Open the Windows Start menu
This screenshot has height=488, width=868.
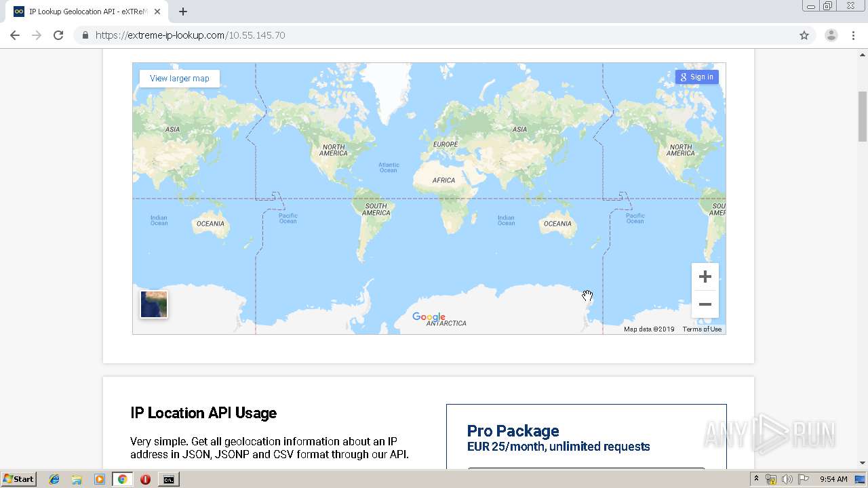(x=19, y=479)
